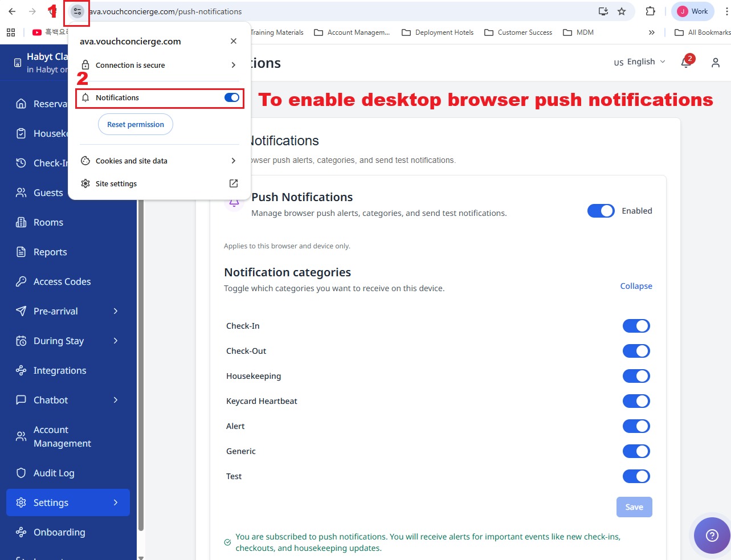Open the Access Codes section
This screenshot has height=560, width=731.
(x=62, y=281)
